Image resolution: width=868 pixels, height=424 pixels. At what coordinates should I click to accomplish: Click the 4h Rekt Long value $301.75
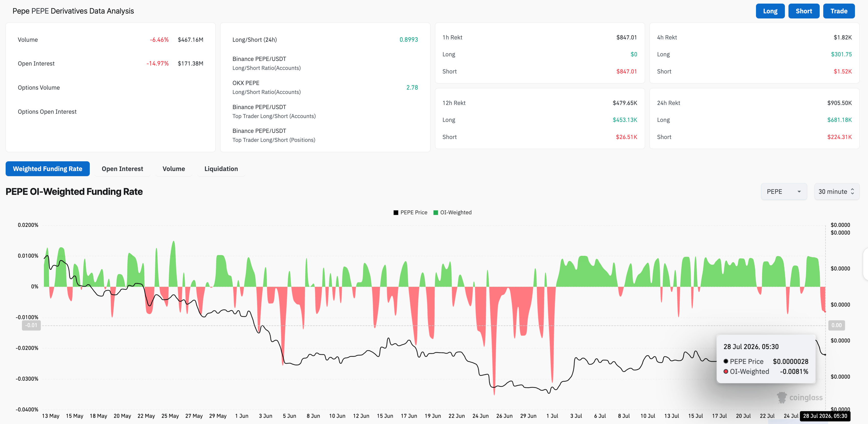(x=841, y=54)
